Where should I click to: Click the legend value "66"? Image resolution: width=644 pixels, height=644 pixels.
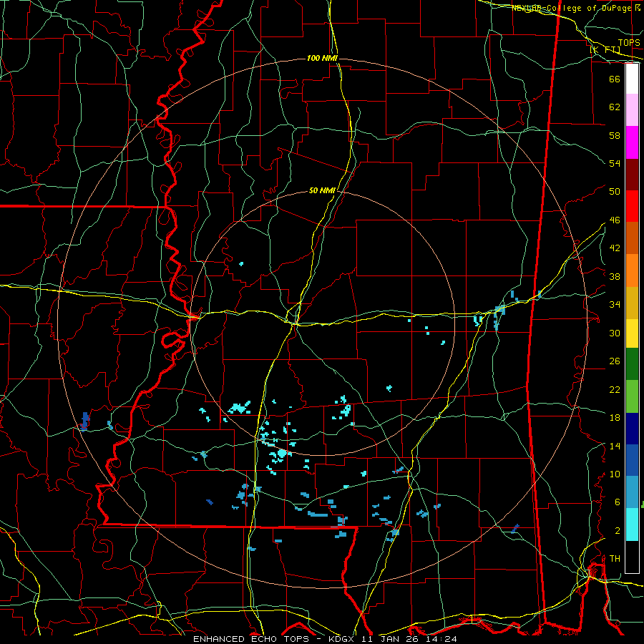615,79
